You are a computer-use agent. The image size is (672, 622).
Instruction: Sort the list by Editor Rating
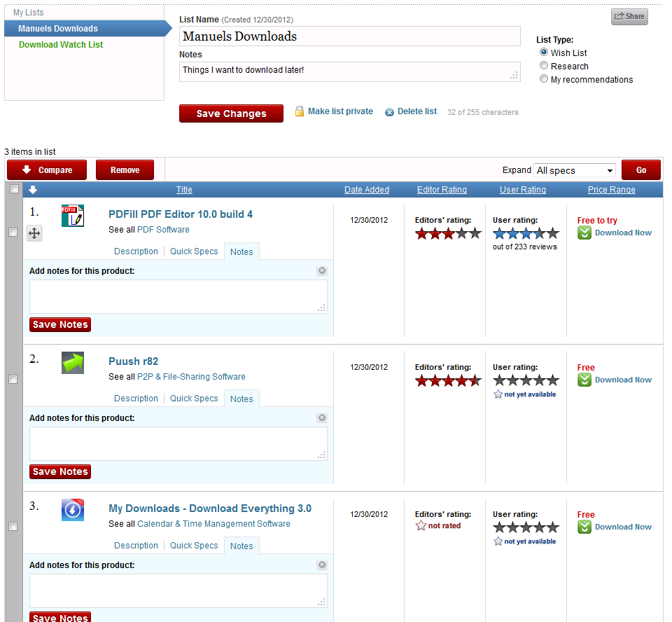[x=442, y=190]
